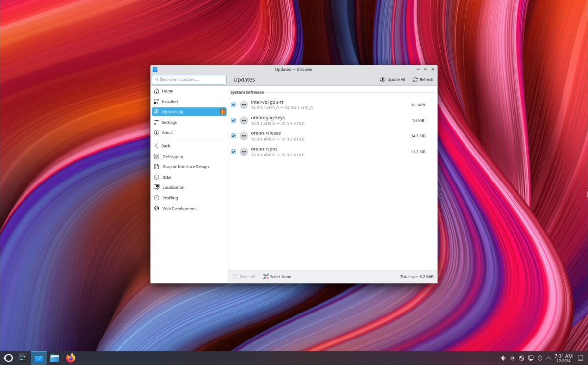
Task: Open the Localization category
Action: [x=173, y=187]
